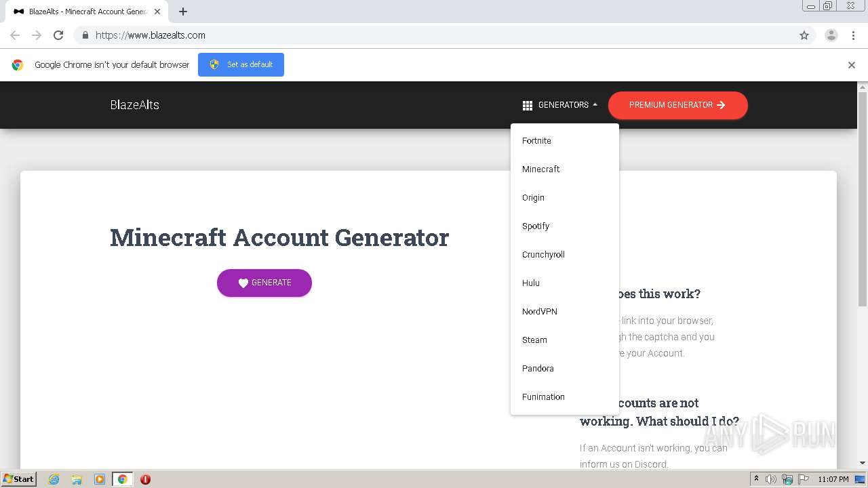The image size is (868, 488).
Task: Click the show desktop tray icon
Action: click(x=861, y=479)
